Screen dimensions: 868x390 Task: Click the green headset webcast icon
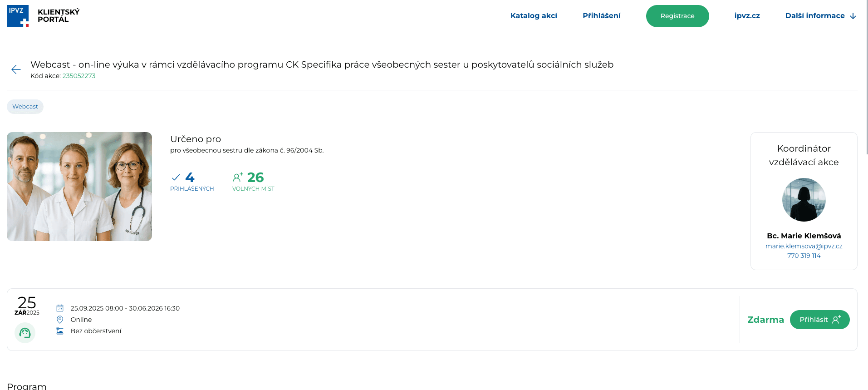click(25, 333)
